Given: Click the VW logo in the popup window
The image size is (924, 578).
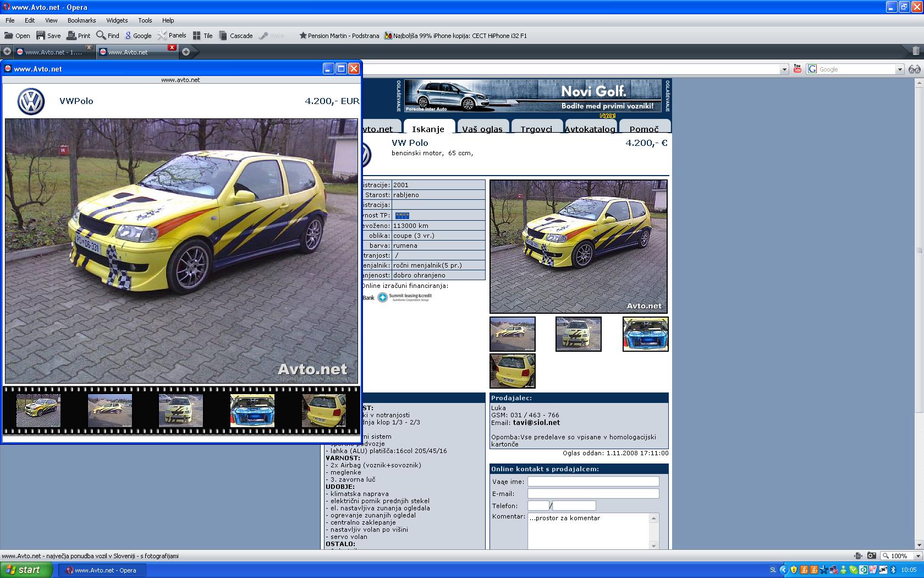Looking at the screenshot, I should tap(31, 101).
